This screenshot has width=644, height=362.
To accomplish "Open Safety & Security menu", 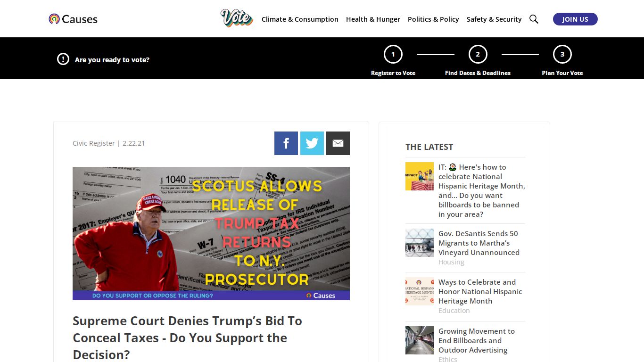I will pos(494,19).
